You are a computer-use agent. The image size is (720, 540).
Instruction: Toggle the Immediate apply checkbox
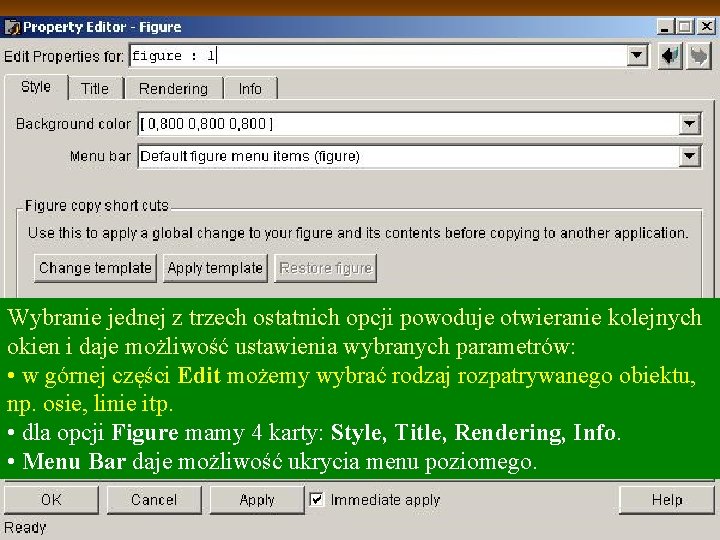tap(316, 499)
